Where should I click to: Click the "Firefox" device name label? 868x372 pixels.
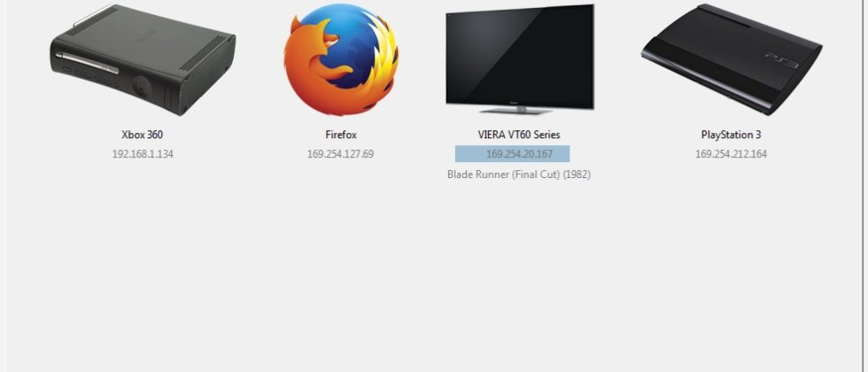click(x=341, y=135)
